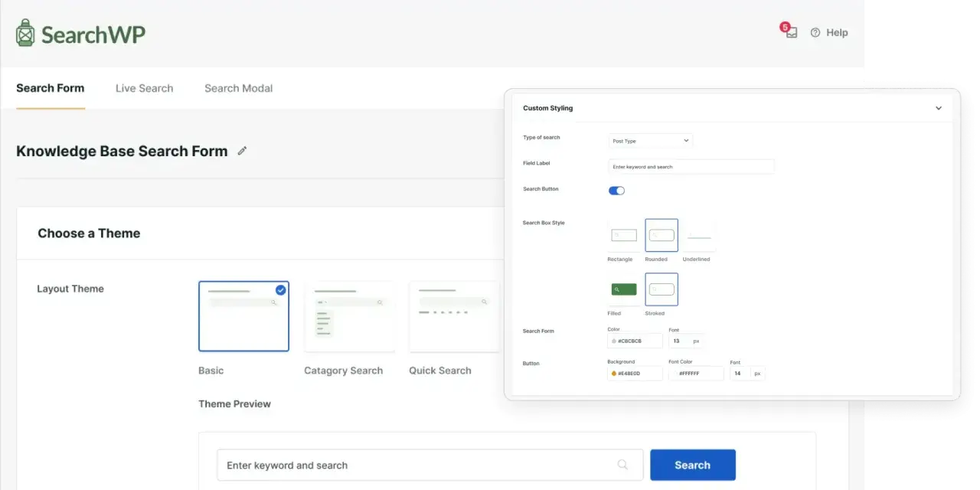Screen dimensions: 980x490
Task: Click the px unit for Search Form font
Action: 696,341
